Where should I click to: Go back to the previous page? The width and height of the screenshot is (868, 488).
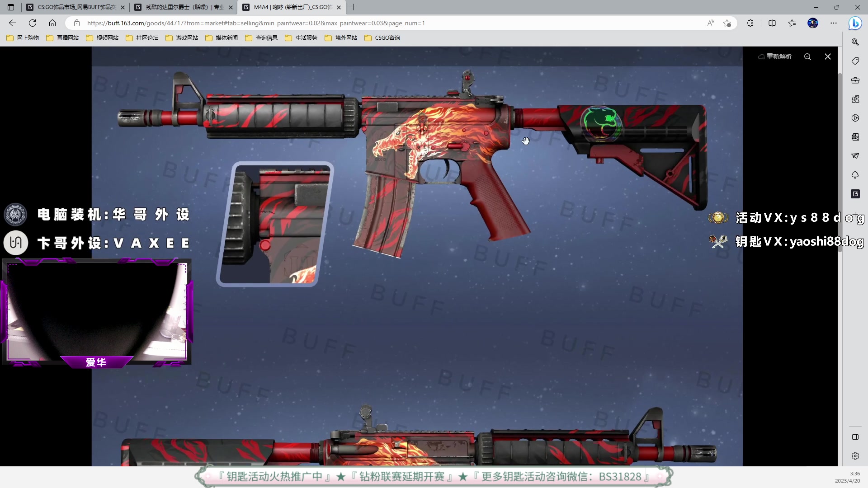pos(13,23)
